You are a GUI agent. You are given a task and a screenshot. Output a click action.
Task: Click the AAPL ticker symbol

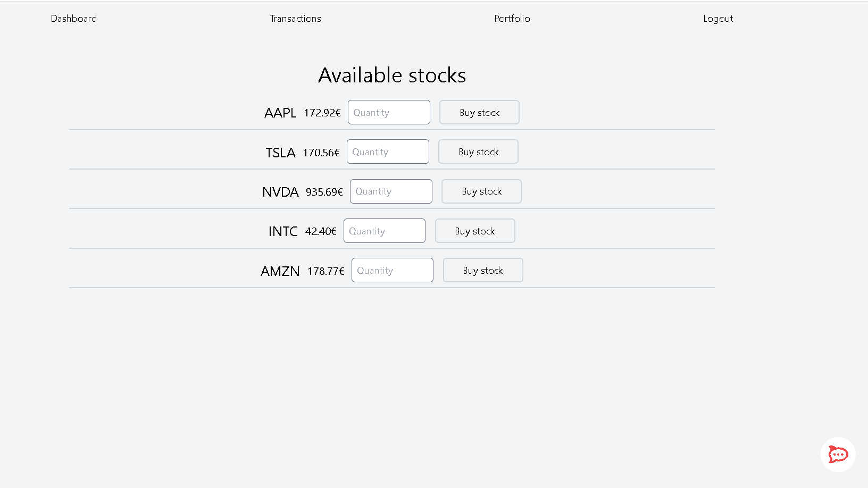pos(280,113)
